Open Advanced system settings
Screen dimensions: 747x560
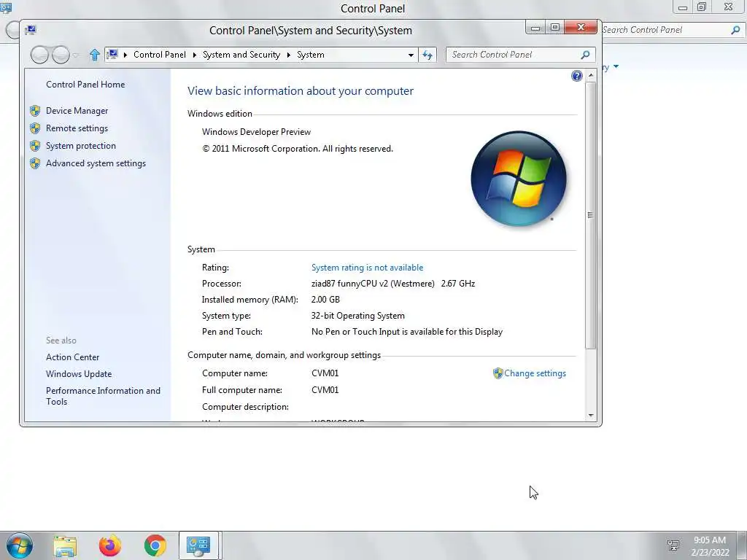point(96,163)
